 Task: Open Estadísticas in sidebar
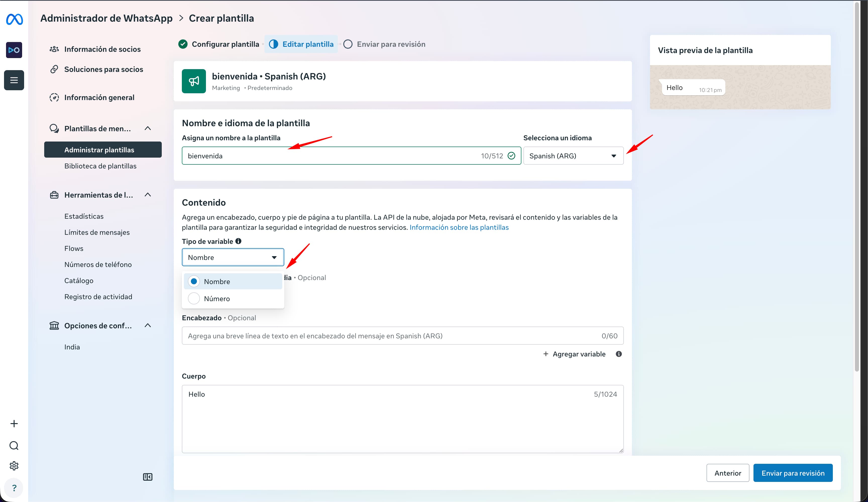pos(84,216)
